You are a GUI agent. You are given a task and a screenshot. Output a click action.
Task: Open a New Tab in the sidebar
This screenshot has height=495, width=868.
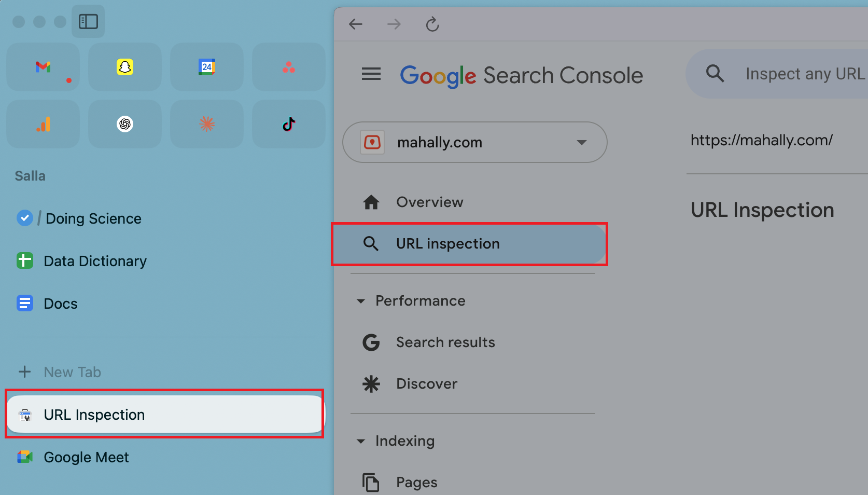72,372
